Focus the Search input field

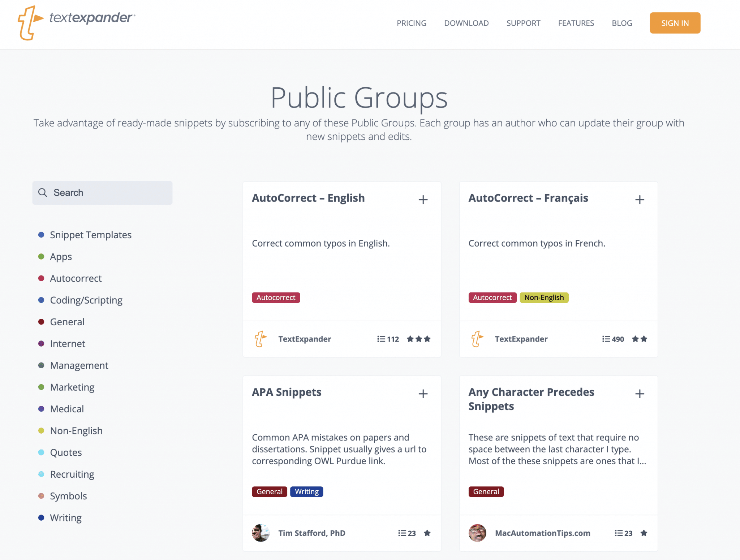pyautogui.click(x=102, y=193)
